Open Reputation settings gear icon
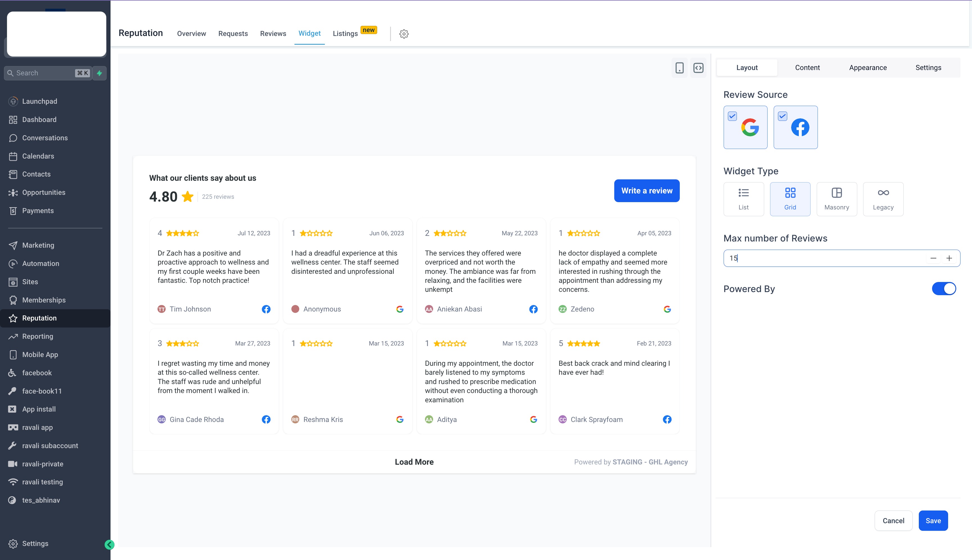The height and width of the screenshot is (560, 972). 404,34
